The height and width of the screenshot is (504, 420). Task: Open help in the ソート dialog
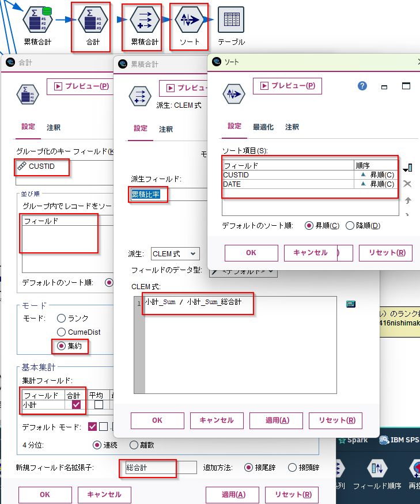point(362,86)
